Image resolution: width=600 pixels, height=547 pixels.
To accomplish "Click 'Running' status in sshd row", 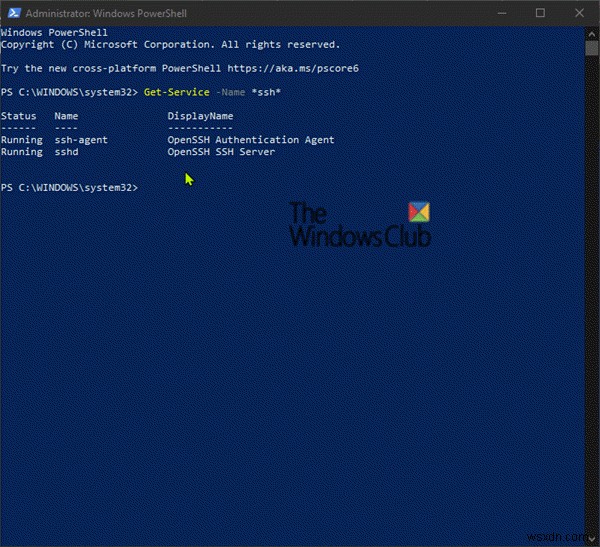I will (22, 152).
